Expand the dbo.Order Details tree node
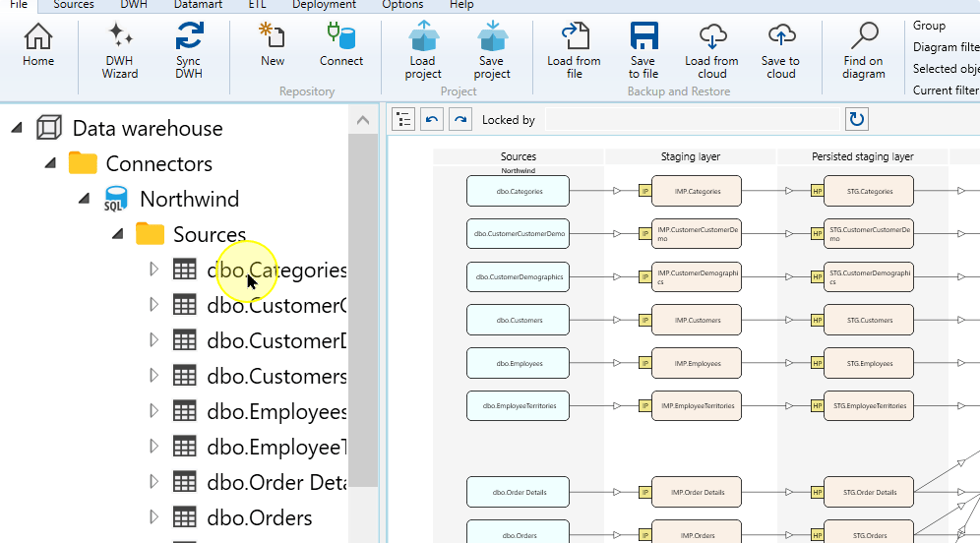Image resolution: width=980 pixels, height=543 pixels. [153, 482]
